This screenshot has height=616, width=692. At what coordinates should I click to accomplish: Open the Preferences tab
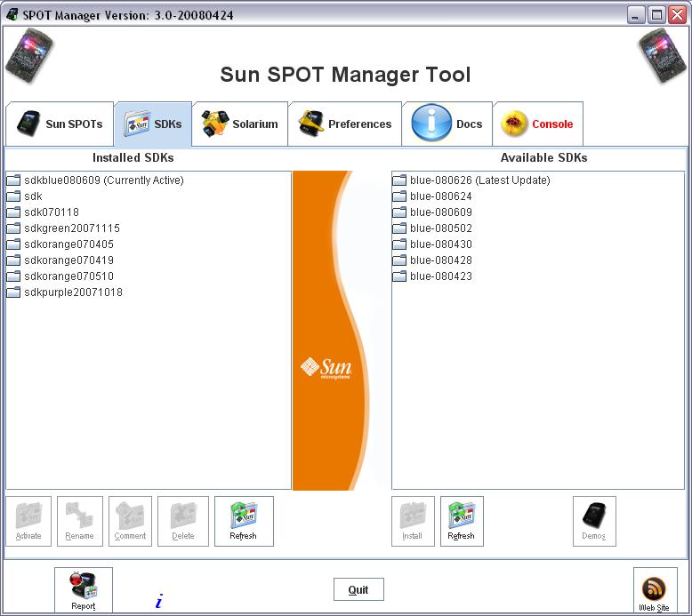pyautogui.click(x=345, y=124)
